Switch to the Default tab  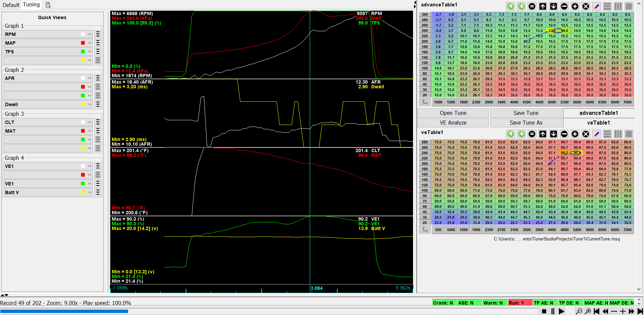[11, 5]
